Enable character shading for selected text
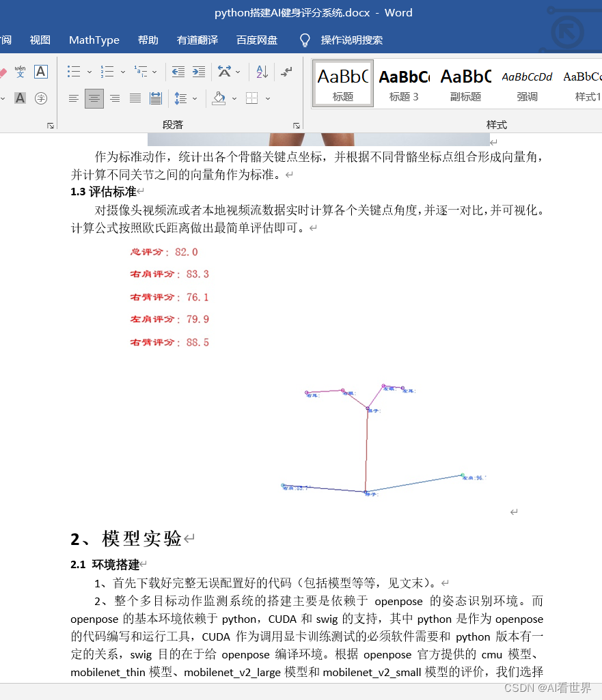602x700 pixels. click(x=20, y=98)
